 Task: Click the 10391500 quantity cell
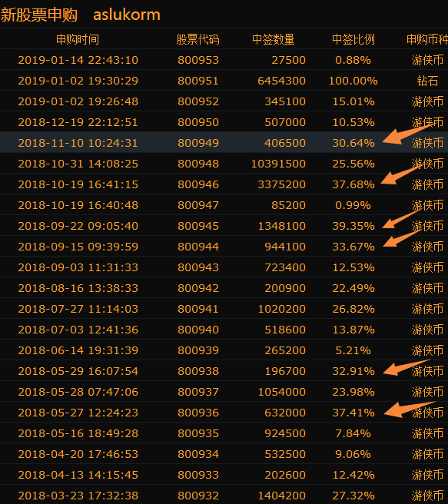click(278, 164)
